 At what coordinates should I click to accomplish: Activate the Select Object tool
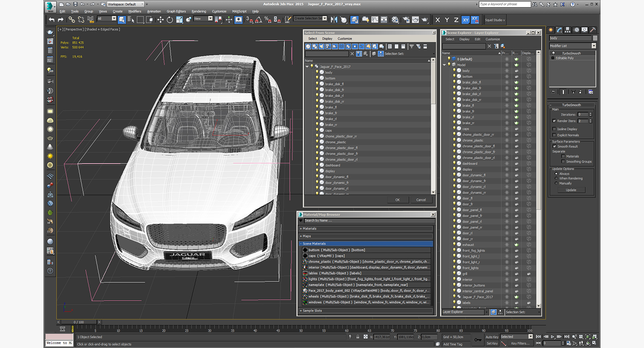pyautogui.click(x=122, y=20)
